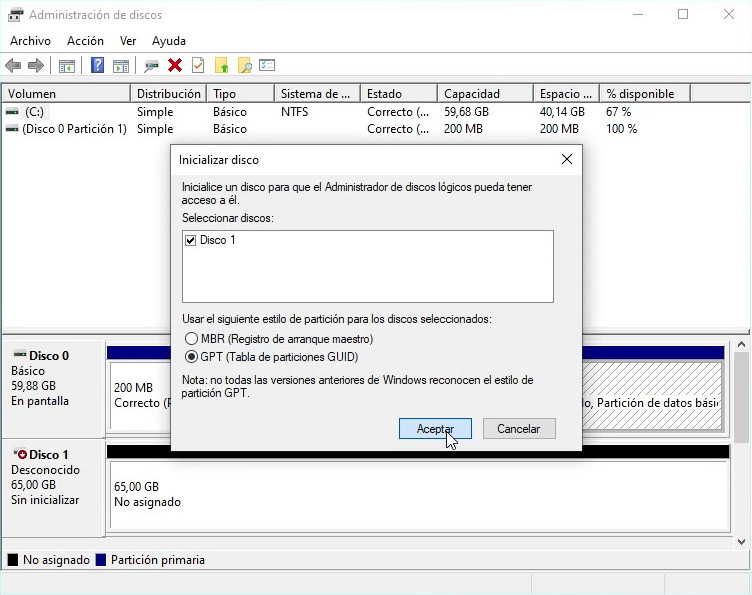This screenshot has height=595, width=752.
Task: Open the Acción menu
Action: click(x=85, y=41)
